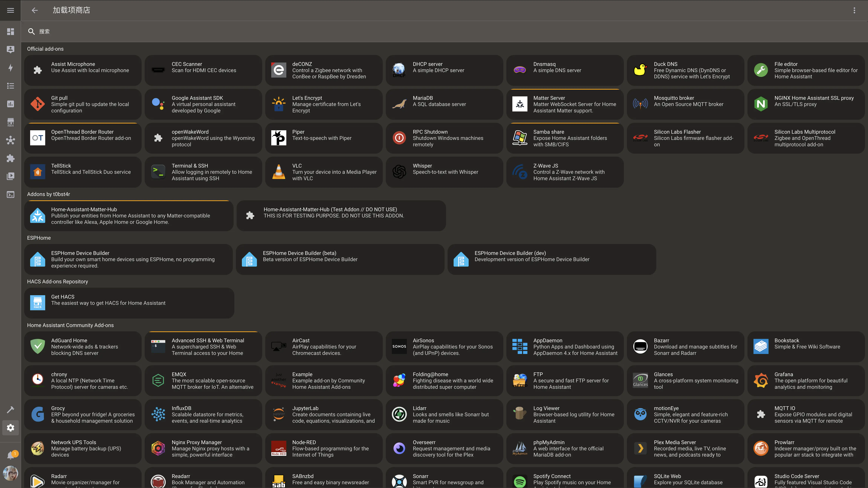Open the notifications bell icon

10,455
